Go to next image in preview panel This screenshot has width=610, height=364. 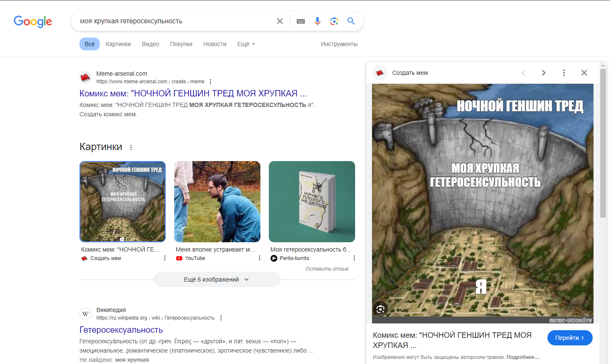(544, 73)
